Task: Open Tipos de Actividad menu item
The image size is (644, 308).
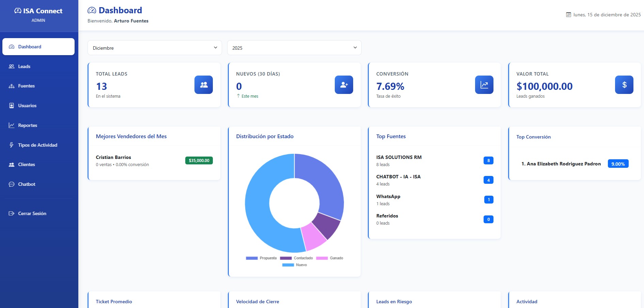Action: click(37, 145)
